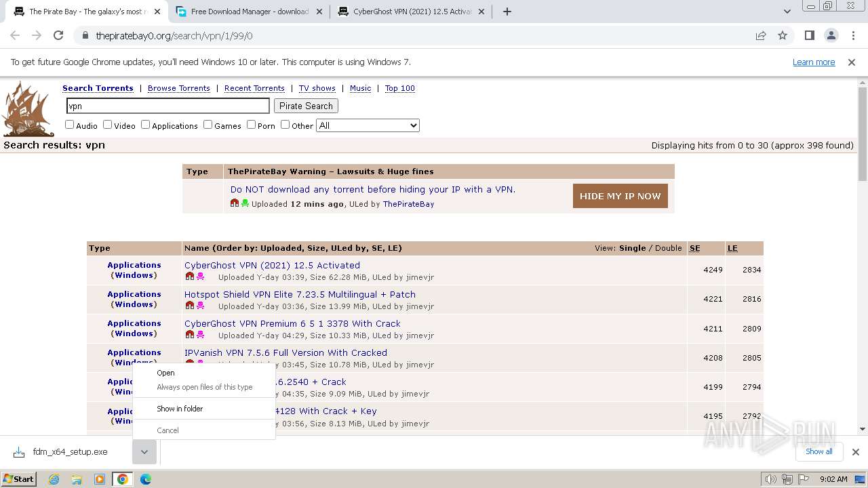Screen dimensions: 868x488
Task: Launch media player from the taskbar
Action: (100, 479)
